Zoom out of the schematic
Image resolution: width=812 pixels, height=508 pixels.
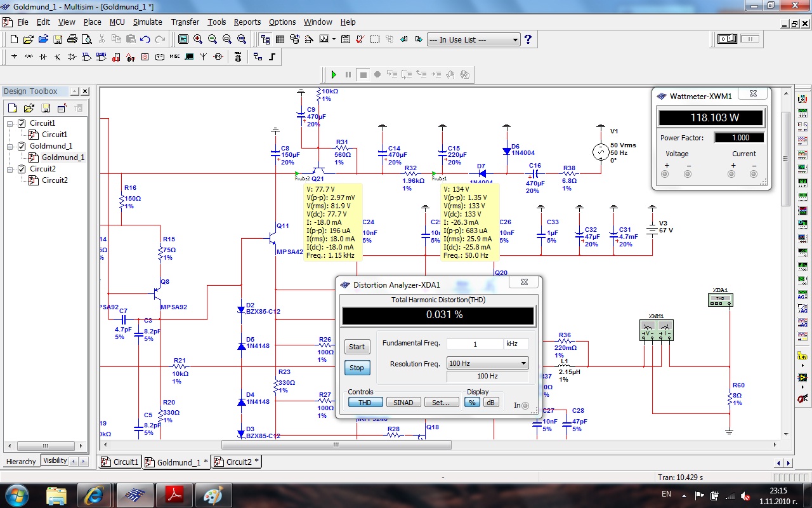213,39
